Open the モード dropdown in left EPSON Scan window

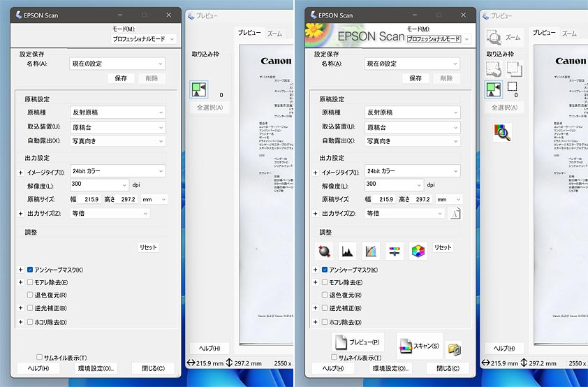(x=144, y=39)
